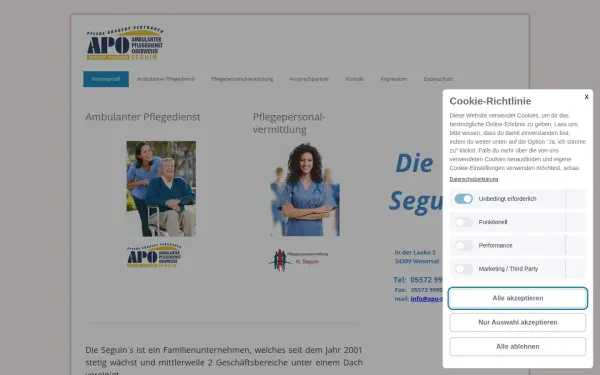600x375 pixels.
Task: Expand details cell of Marketing / Third Party row
Action: [576, 269]
